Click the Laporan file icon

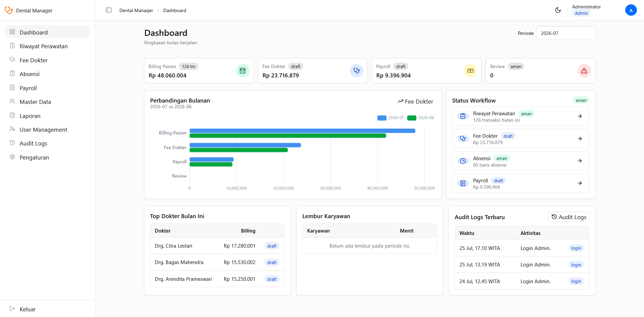click(12, 115)
